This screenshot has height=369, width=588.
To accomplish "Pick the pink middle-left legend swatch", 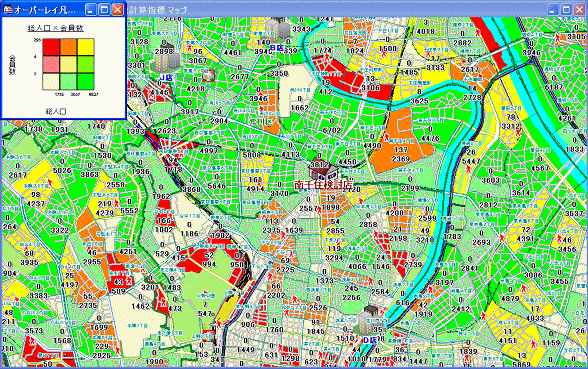I will [x=51, y=64].
